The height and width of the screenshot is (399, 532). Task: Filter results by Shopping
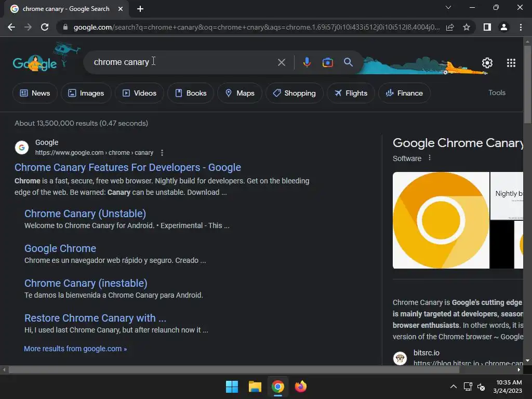click(x=294, y=93)
